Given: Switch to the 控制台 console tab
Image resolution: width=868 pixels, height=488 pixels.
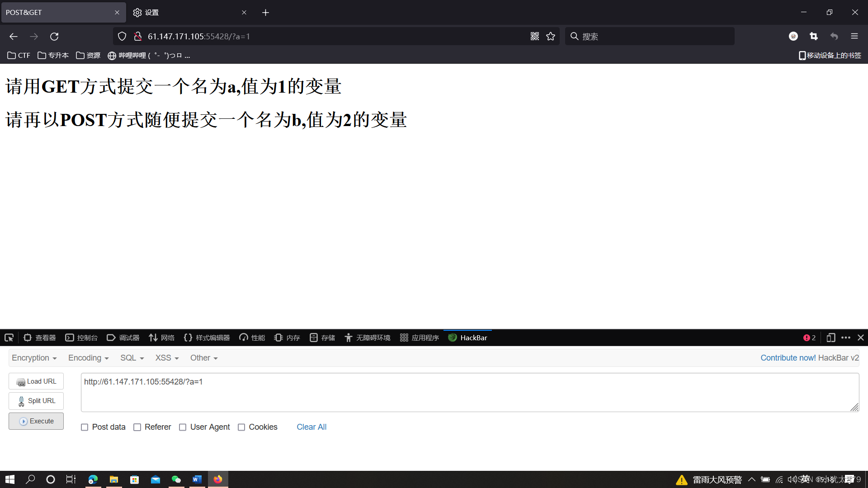Looking at the screenshot, I should click(x=81, y=338).
